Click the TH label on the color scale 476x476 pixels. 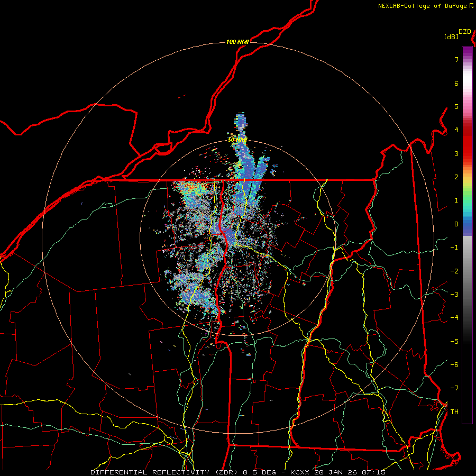coord(454,412)
